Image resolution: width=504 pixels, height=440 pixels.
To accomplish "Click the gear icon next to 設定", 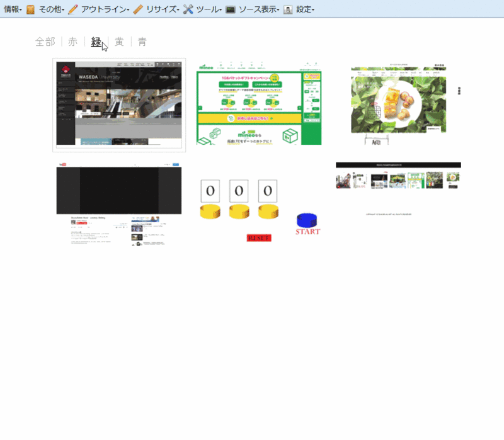I will pyautogui.click(x=287, y=9).
